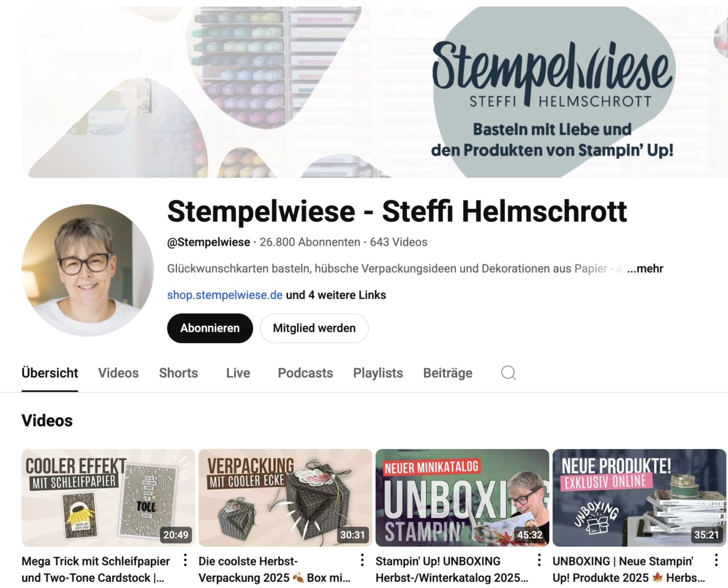Open the Verpackung mit cooler Ecke thumbnail

click(285, 498)
